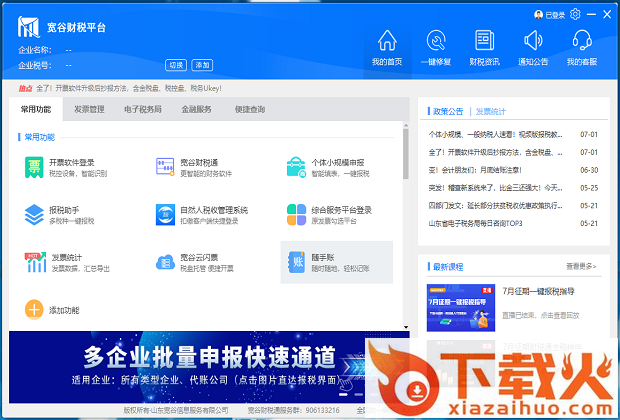The width and height of the screenshot is (620, 420).
Task: Switch to 便捷查询 tab
Action: (x=250, y=109)
